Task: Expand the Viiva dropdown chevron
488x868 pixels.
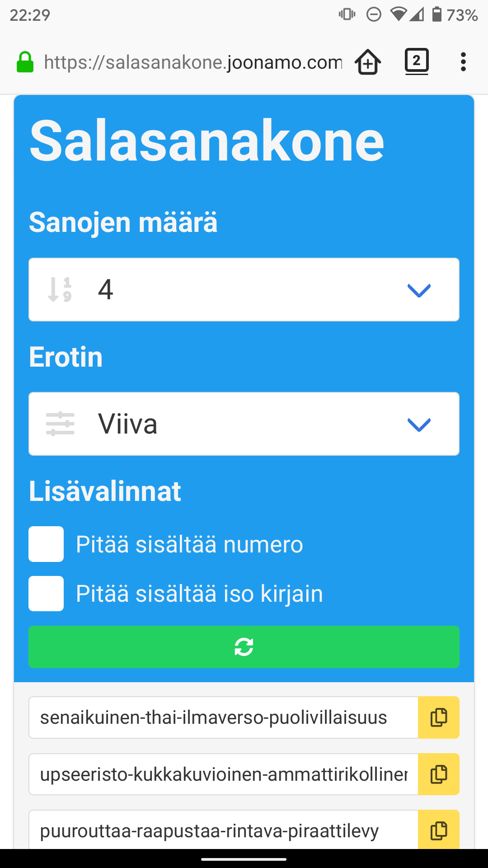Action: point(419,425)
